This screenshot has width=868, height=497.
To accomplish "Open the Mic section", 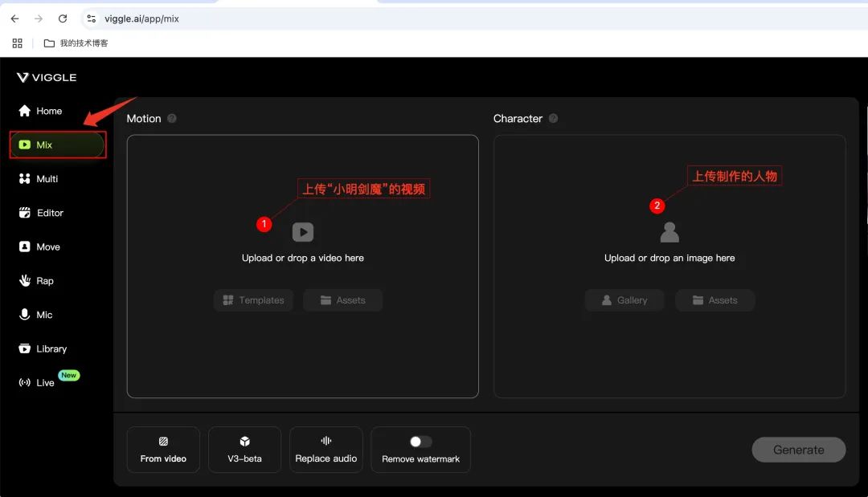I will (x=35, y=315).
